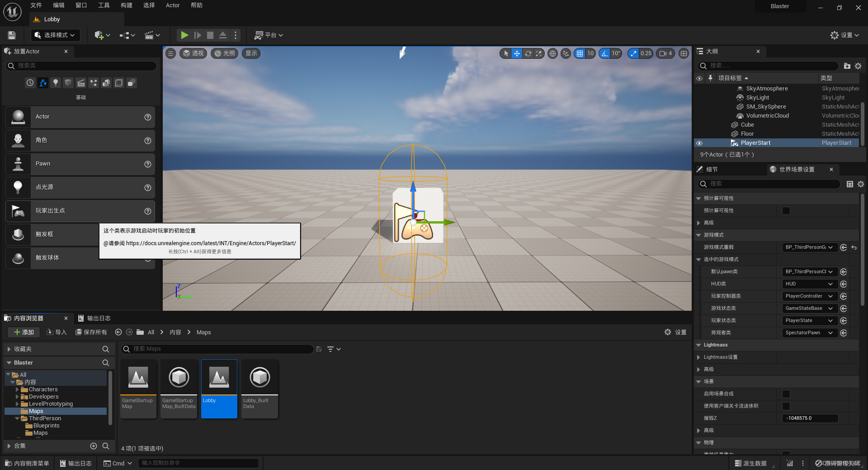Open the add content cube-plus toolbar icon

(102, 35)
